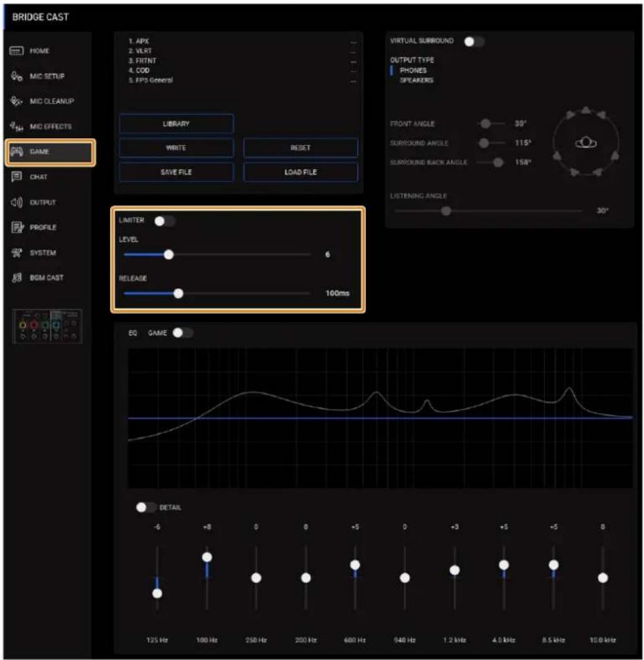Image resolution: width=644 pixels, height=660 pixels.
Task: Click the limiter RELEASE slider handle
Action: tap(178, 293)
